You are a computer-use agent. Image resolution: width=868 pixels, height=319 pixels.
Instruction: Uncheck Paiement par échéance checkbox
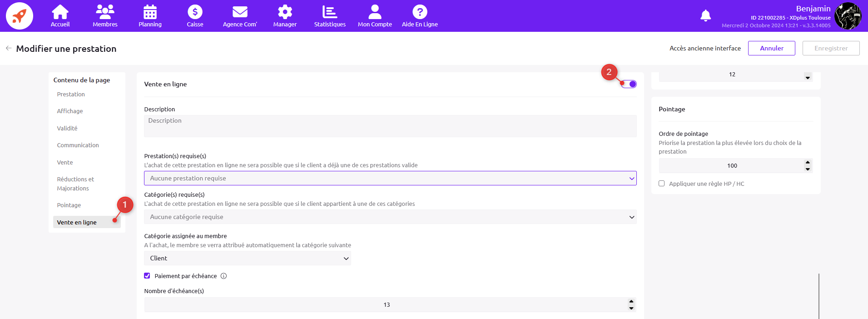click(147, 276)
